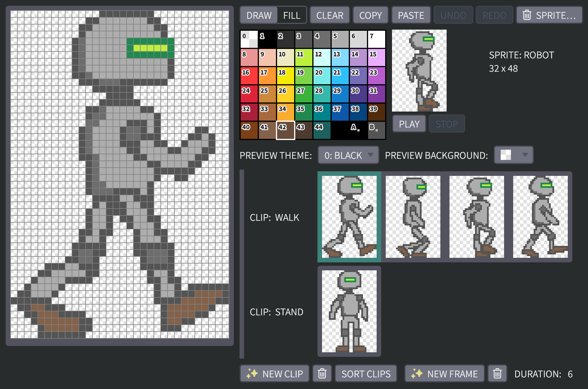
Task: Select transparent color 0 swatch
Action: (249, 39)
